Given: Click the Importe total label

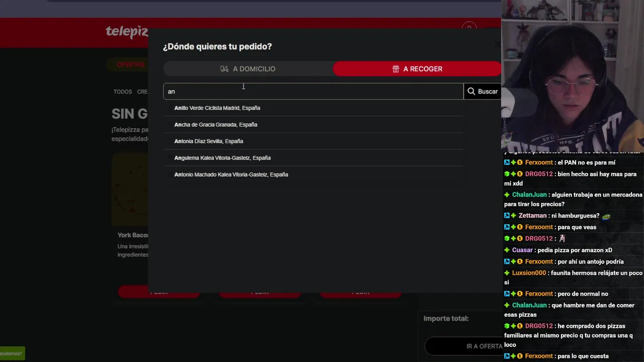Looking at the screenshot, I should click(x=446, y=319).
